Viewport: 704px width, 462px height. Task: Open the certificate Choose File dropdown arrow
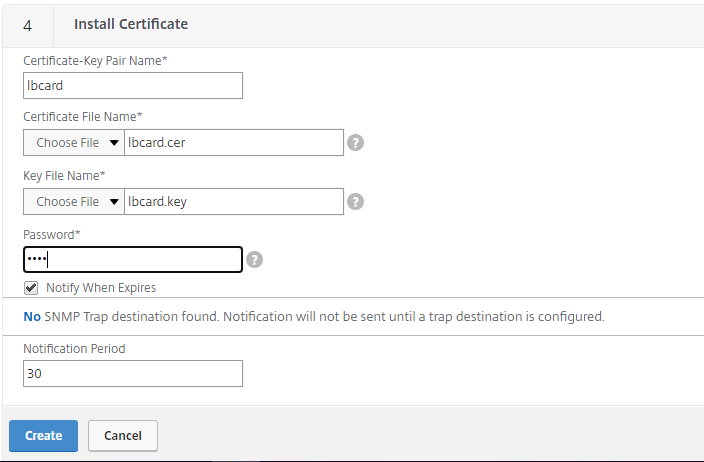(115, 143)
